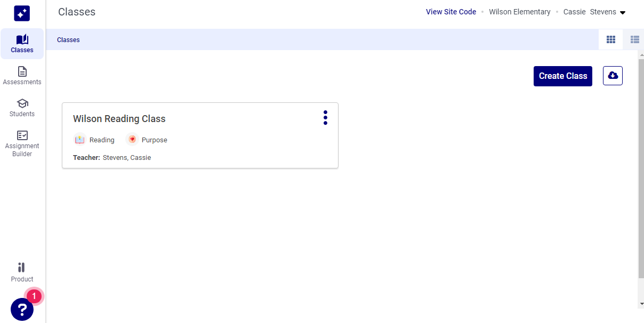Click the cloud download icon button
Image resolution: width=644 pixels, height=323 pixels.
pyautogui.click(x=613, y=76)
